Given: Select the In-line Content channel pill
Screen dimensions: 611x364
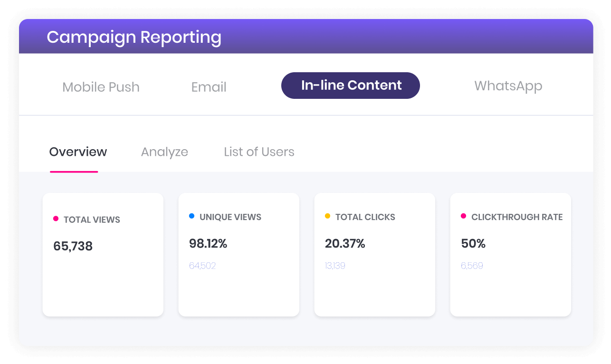Looking at the screenshot, I should point(351,86).
